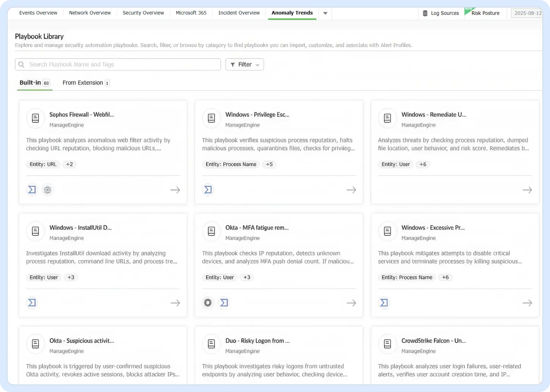Open Risk Posture link
This screenshot has width=550, height=392.
click(x=485, y=13)
